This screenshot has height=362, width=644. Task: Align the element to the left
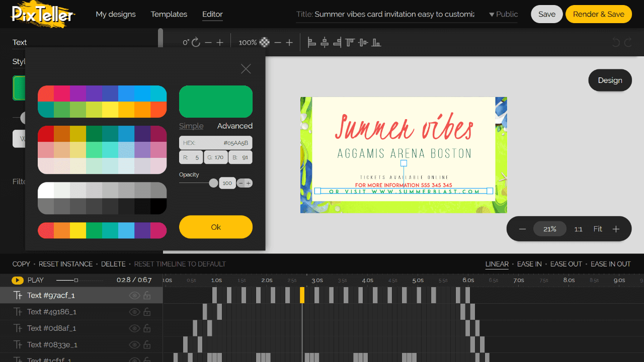tap(312, 43)
